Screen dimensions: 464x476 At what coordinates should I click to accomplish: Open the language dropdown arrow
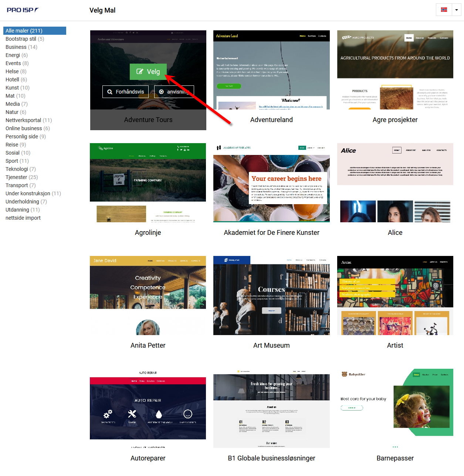tap(457, 10)
